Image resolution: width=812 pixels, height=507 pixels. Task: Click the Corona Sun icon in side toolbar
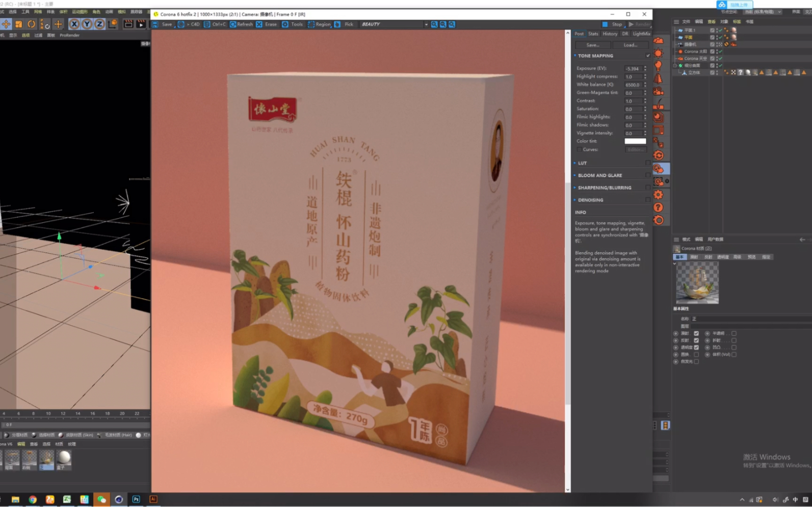coord(659,53)
